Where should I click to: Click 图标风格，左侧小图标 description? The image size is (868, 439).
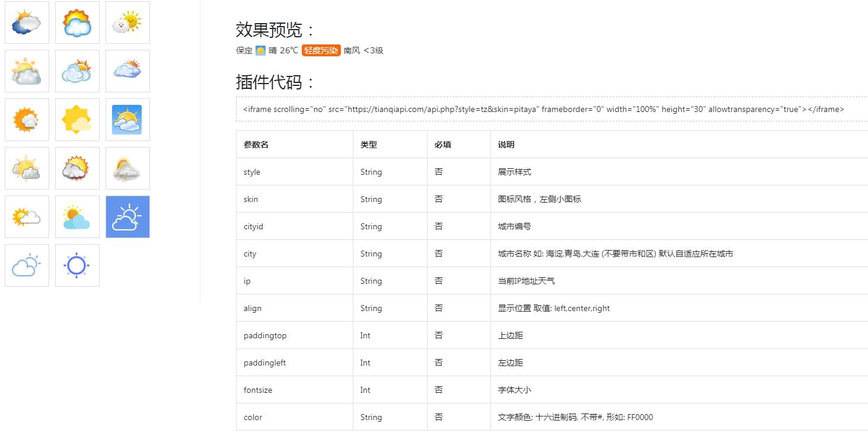540,199
